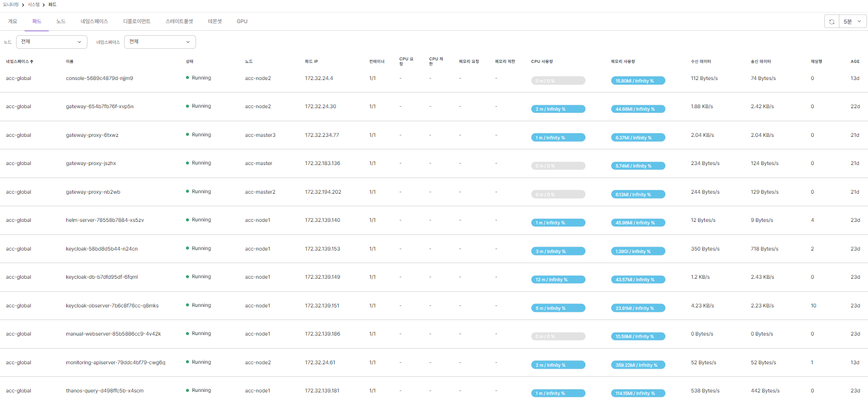This screenshot has height=405, width=868.
Task: Sort by namespace column arrow
Action: click(x=32, y=61)
